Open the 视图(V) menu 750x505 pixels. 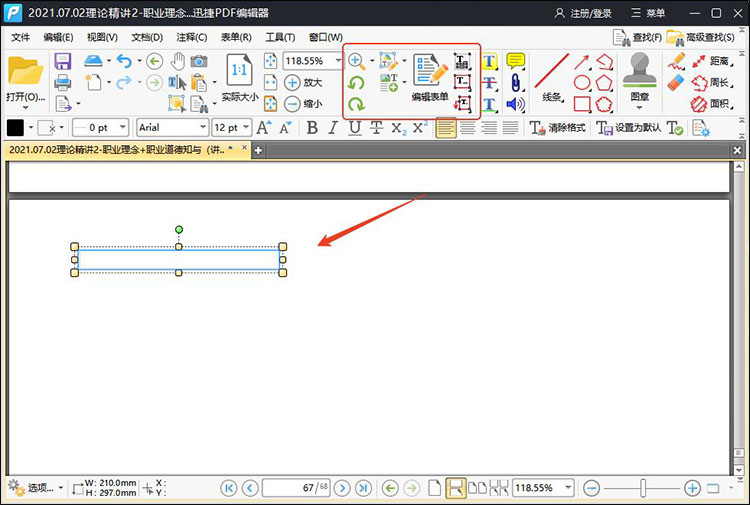pyautogui.click(x=102, y=37)
